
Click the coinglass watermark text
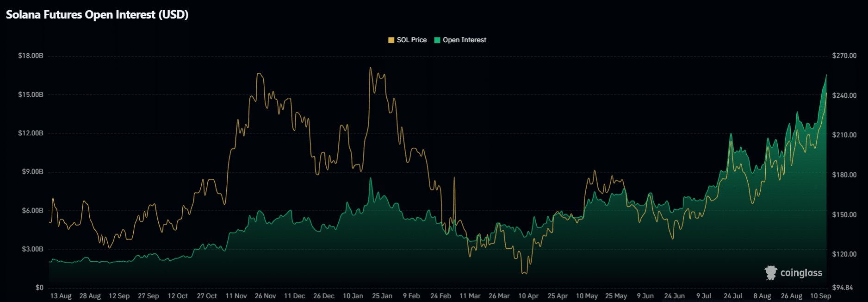point(801,273)
